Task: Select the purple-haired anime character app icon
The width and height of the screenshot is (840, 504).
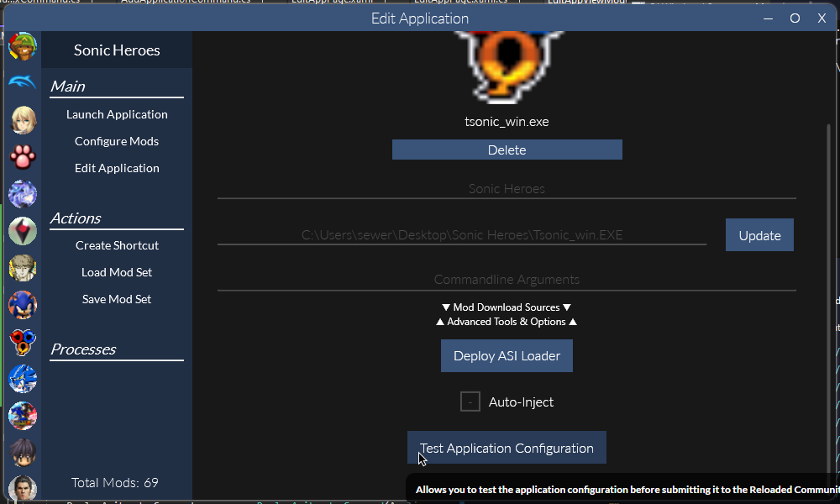Action: click(23, 194)
